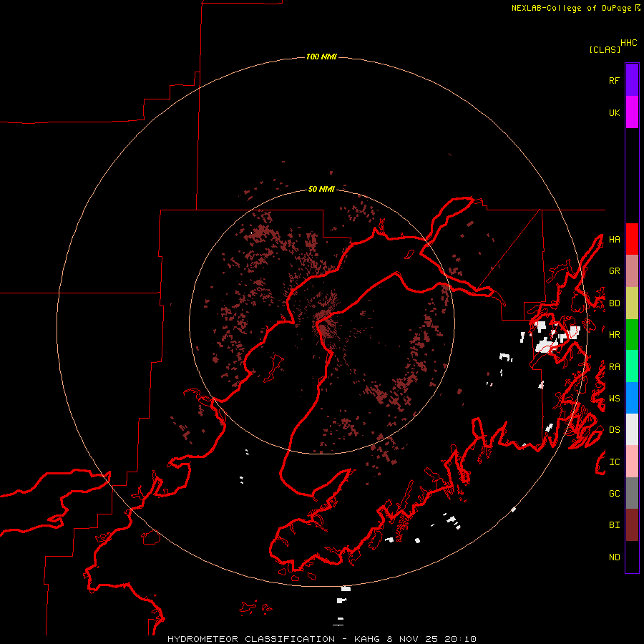Click the RF legend label
Screen dimensions: 644x644
coord(615,80)
